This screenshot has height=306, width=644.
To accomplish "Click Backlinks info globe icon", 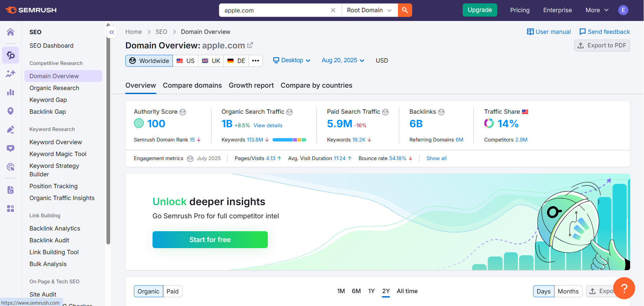I will pyautogui.click(x=441, y=112).
